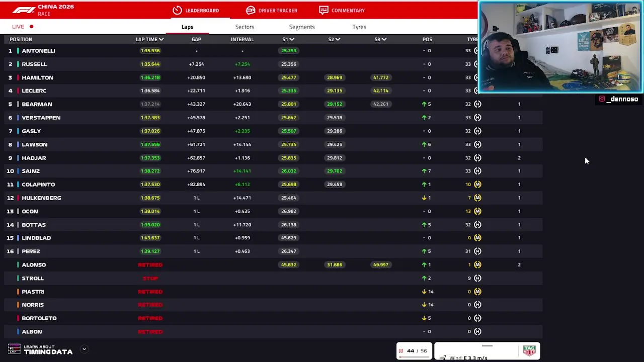Click Alonso's S3 time 49.997
The height and width of the screenshot is (362, 644).
(x=381, y=264)
